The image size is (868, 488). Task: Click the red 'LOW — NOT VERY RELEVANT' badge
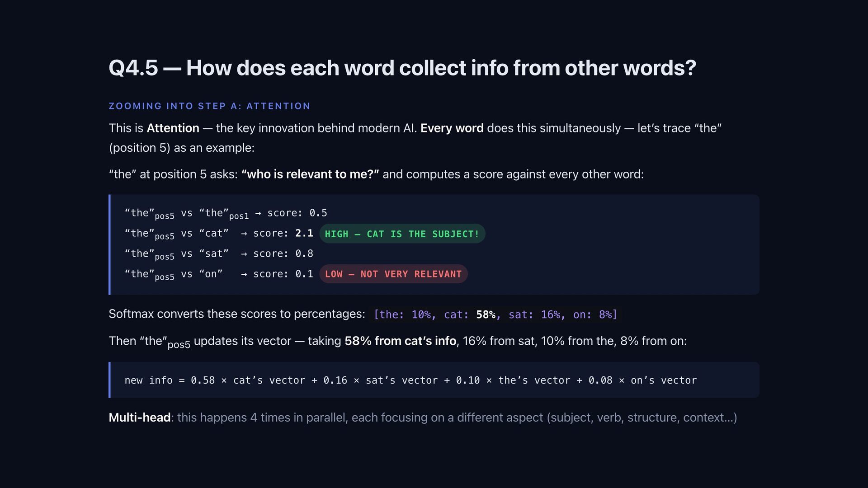(393, 274)
